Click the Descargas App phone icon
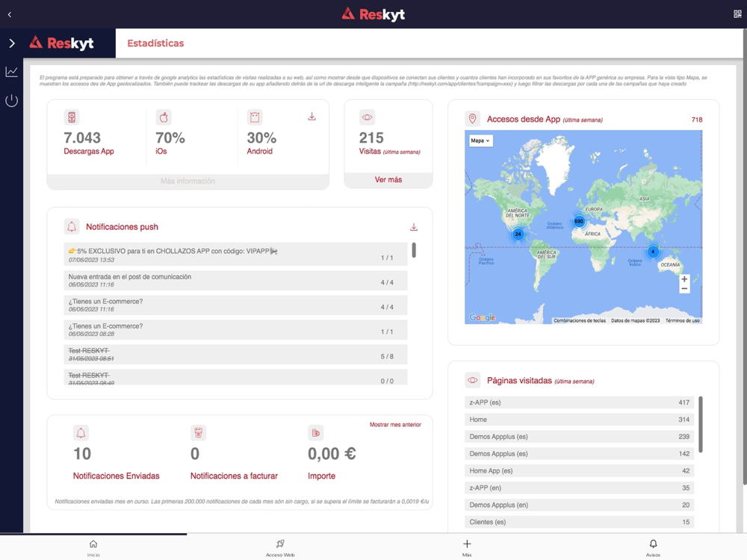 point(72,117)
